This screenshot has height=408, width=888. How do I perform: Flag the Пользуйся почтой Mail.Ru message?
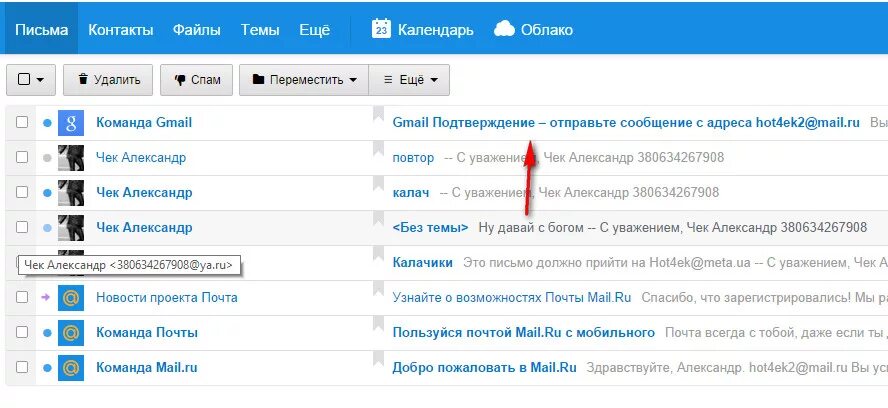click(x=378, y=325)
